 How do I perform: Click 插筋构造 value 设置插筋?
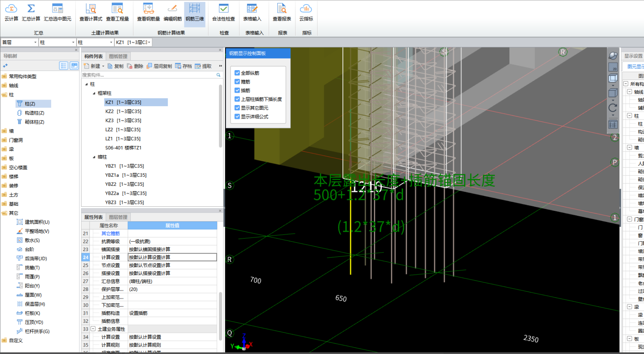click(x=172, y=313)
